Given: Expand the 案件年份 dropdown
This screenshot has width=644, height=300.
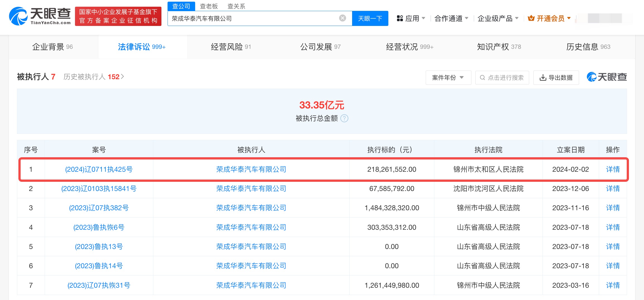Looking at the screenshot, I should (448, 78).
